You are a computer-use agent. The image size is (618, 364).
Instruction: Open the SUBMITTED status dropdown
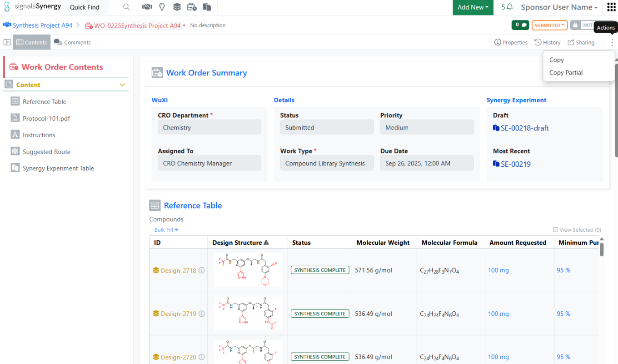pyautogui.click(x=549, y=25)
